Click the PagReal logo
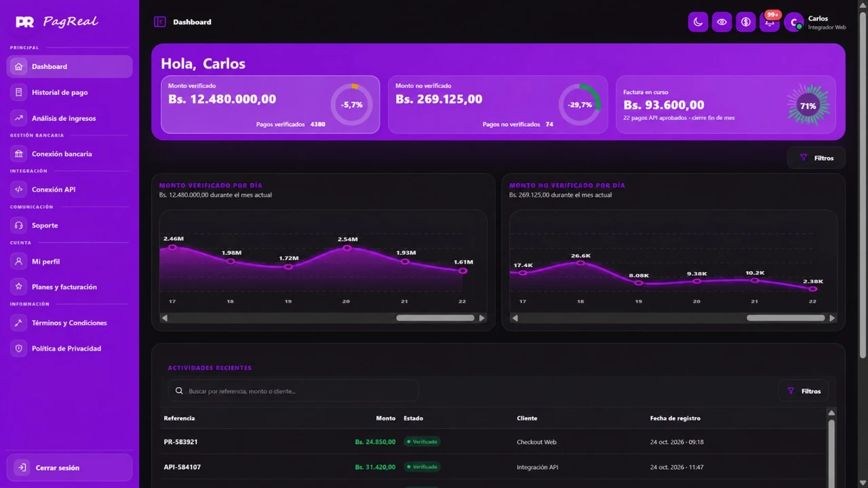This screenshot has height=488, width=868. (x=57, y=22)
